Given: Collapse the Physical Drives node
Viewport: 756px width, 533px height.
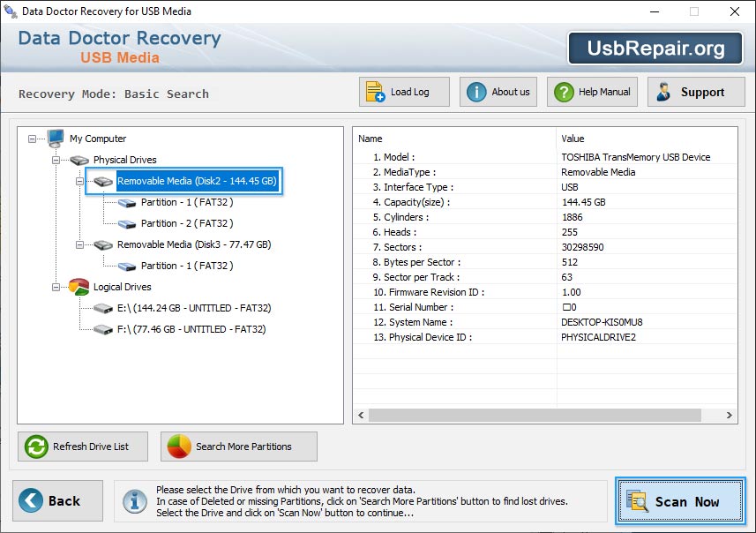Looking at the screenshot, I should (56, 160).
